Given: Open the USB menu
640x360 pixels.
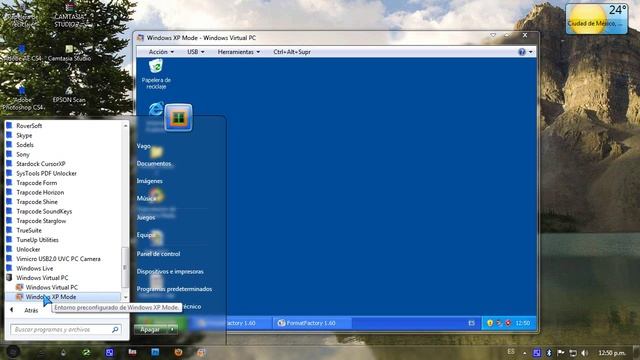Looking at the screenshot, I should click(196, 52).
